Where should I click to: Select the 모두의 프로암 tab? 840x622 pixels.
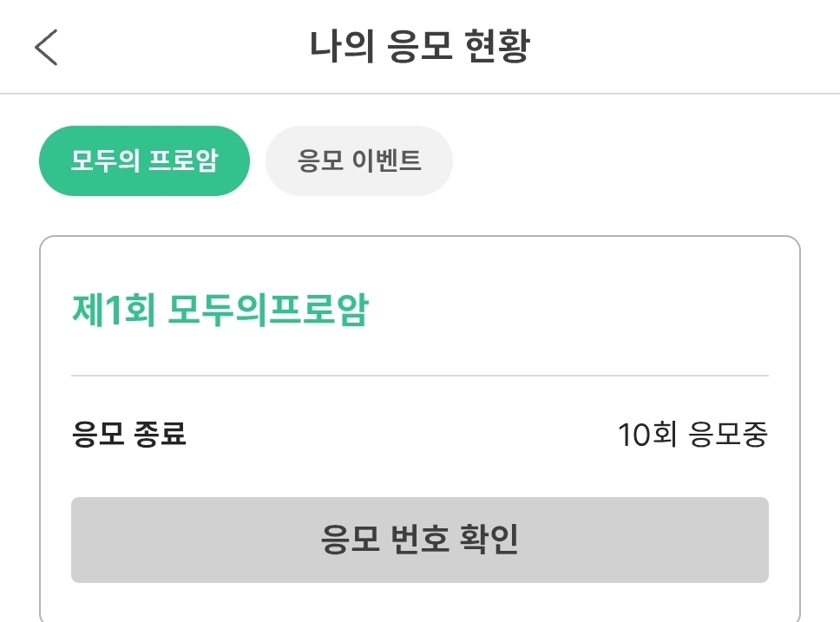click(x=144, y=160)
